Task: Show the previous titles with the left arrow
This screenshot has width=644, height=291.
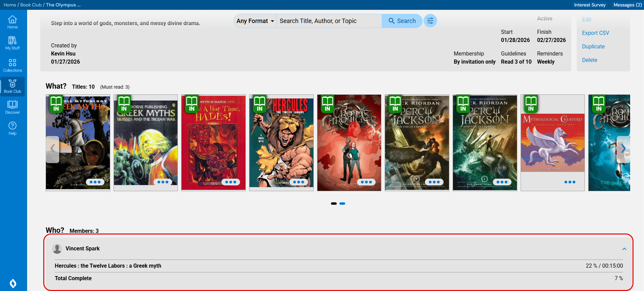Action: (52, 149)
